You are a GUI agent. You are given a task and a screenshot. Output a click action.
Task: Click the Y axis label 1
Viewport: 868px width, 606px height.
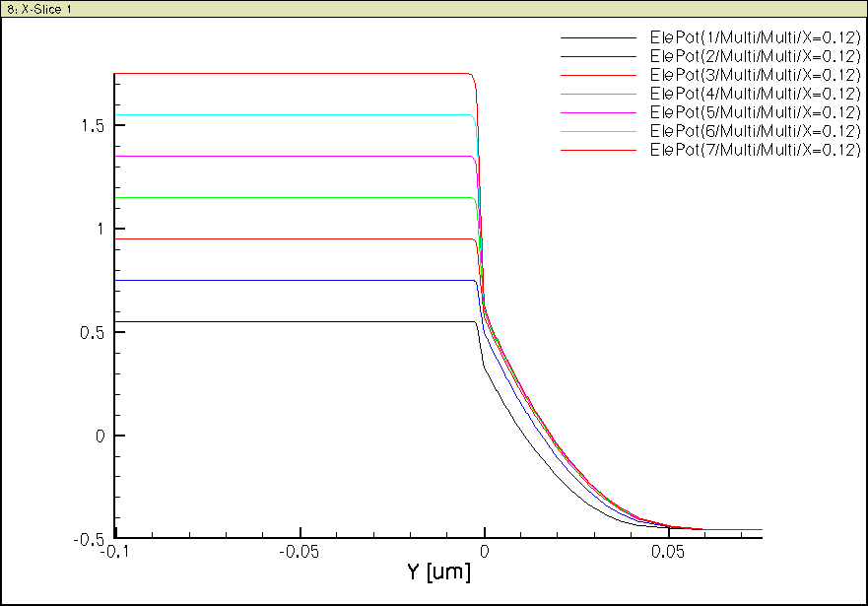100,230
